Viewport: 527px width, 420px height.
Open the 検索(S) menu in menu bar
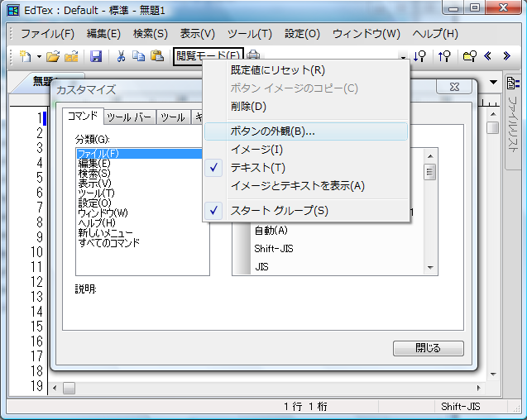[x=151, y=34]
